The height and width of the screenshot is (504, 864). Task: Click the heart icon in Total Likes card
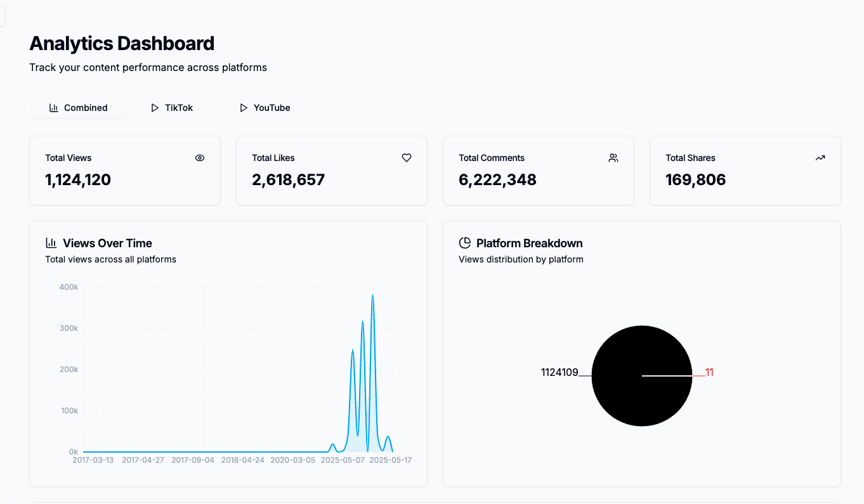[407, 158]
